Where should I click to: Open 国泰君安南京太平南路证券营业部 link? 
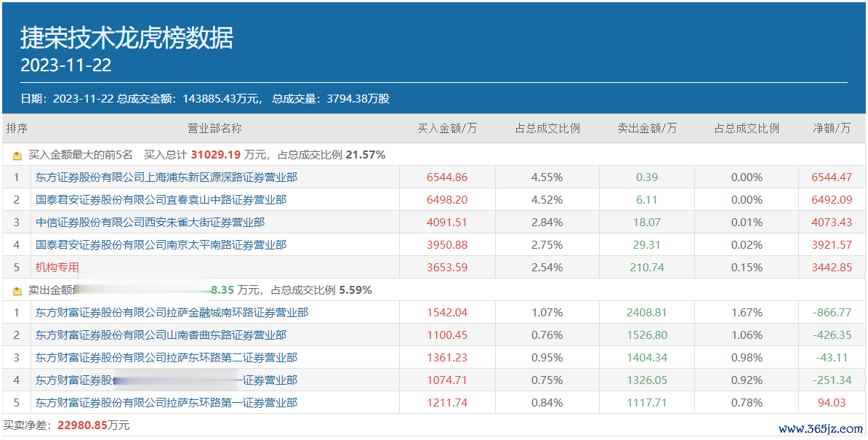(x=161, y=245)
